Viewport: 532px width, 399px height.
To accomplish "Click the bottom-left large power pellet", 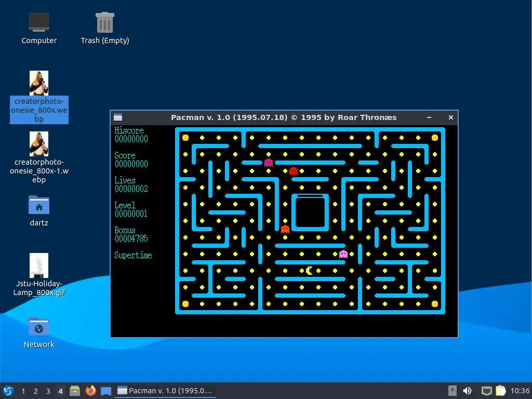I will point(185,303).
